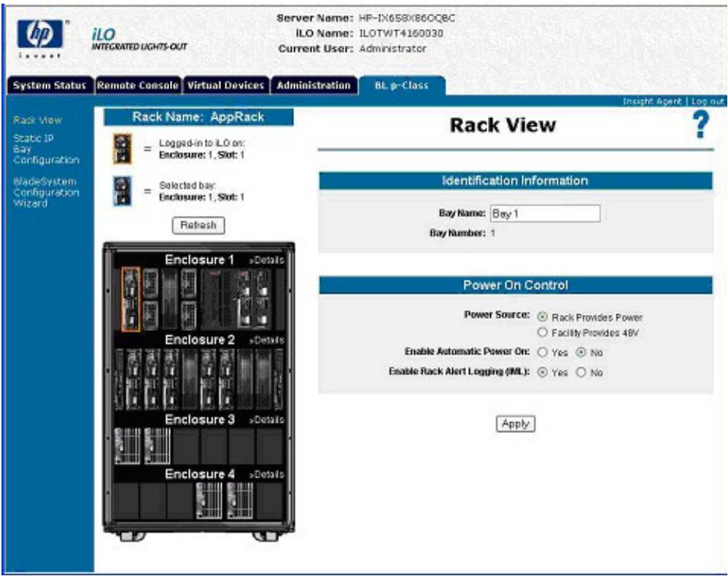728x576 pixels.
Task: Open Enclosure 3 Details link
Action: (x=266, y=420)
